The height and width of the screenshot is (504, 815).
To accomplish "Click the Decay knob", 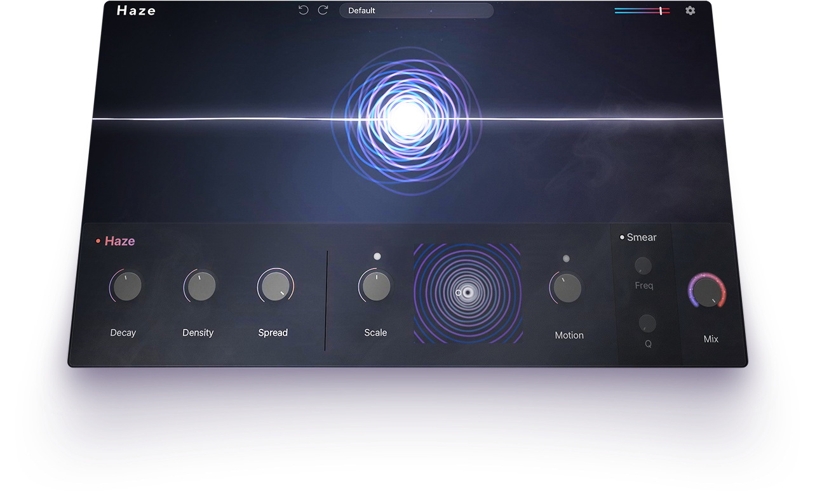I will click(127, 286).
